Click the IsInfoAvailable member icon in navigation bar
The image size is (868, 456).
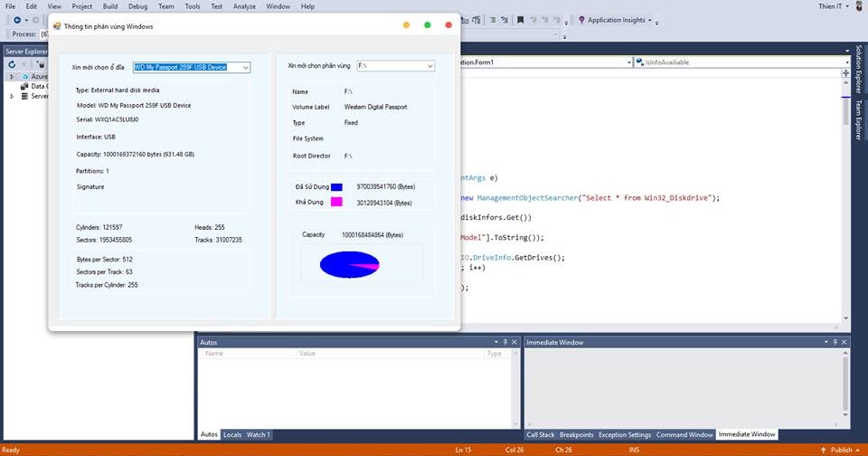[x=639, y=62]
